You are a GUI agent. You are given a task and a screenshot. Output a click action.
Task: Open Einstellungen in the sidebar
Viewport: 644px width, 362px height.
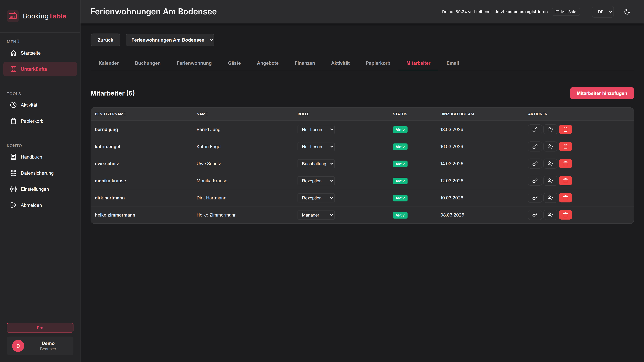[x=40, y=189]
